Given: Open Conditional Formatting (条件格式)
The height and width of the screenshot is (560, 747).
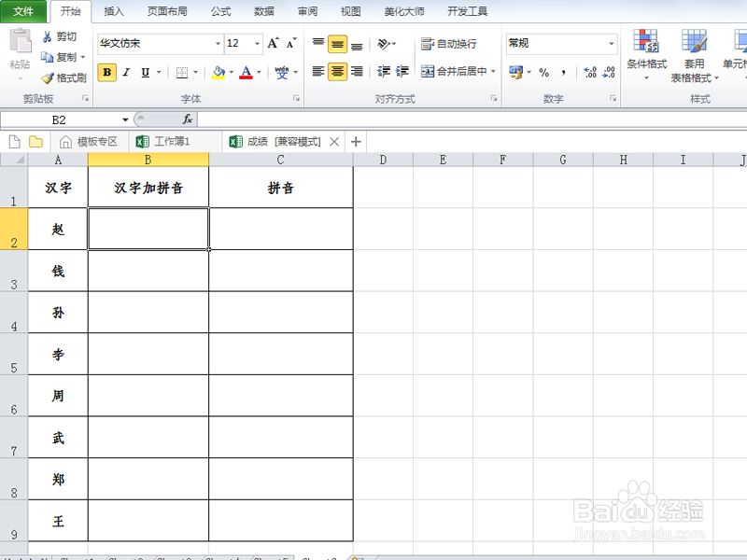Looking at the screenshot, I should tap(646, 55).
